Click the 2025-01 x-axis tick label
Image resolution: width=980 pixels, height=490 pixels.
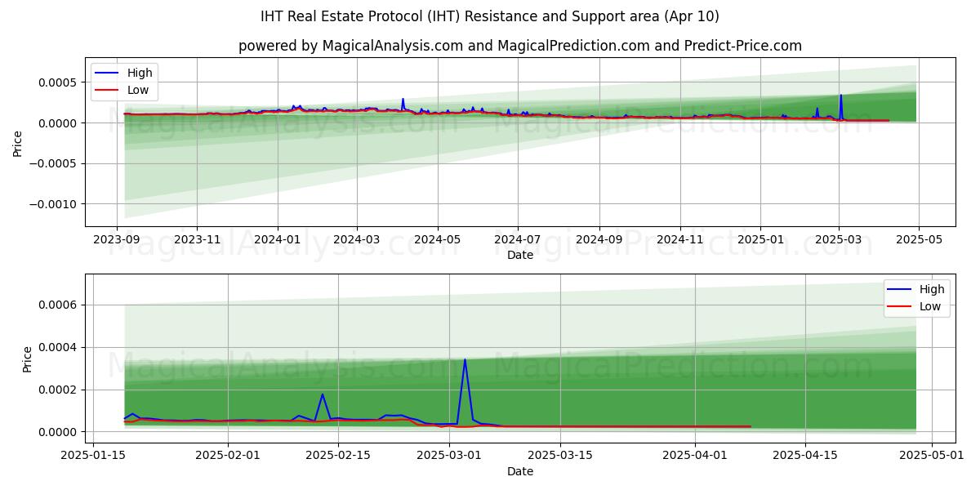pyautogui.click(x=760, y=239)
